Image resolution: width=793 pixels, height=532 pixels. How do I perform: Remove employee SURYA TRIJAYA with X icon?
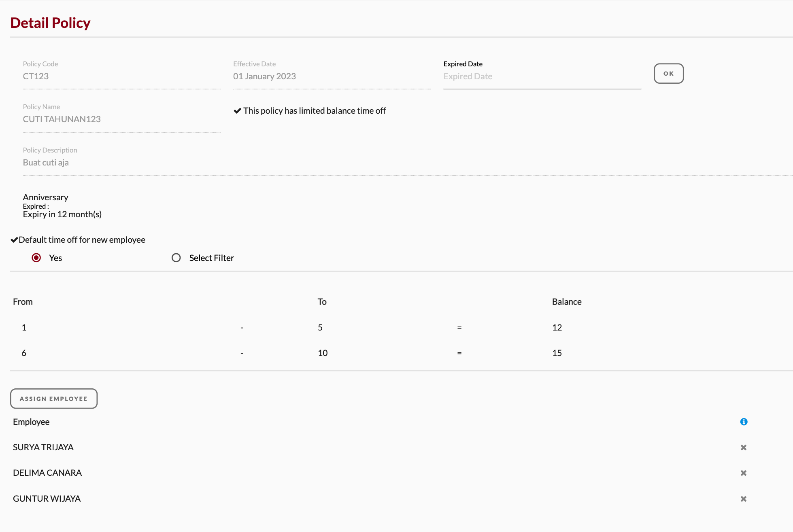(744, 447)
